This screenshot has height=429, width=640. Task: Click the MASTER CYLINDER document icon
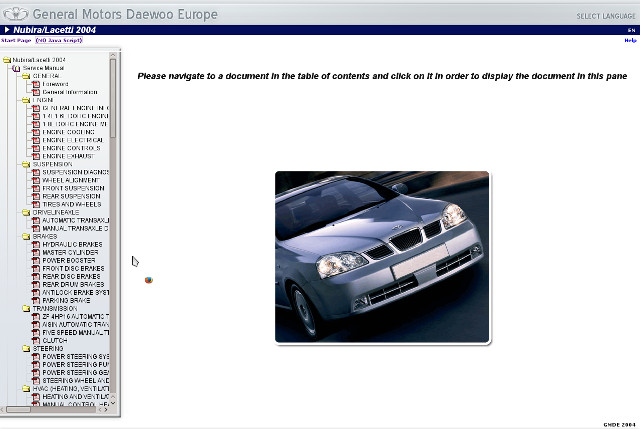point(36,252)
